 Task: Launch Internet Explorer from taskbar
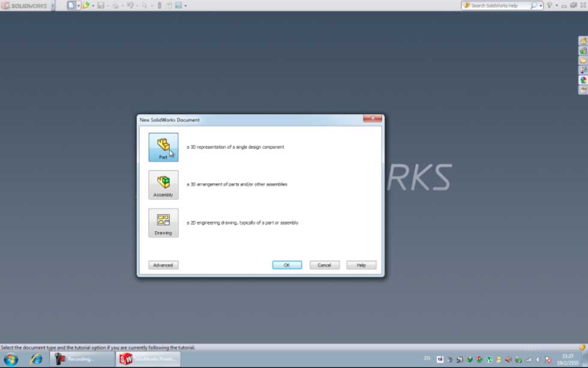pyautogui.click(x=37, y=360)
